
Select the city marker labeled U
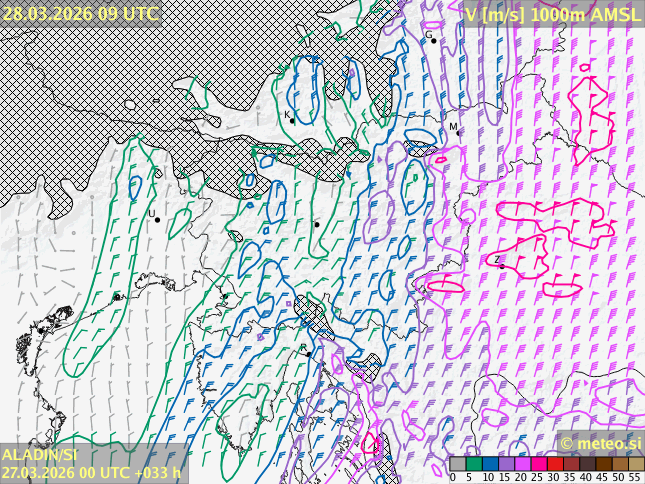[x=157, y=219]
